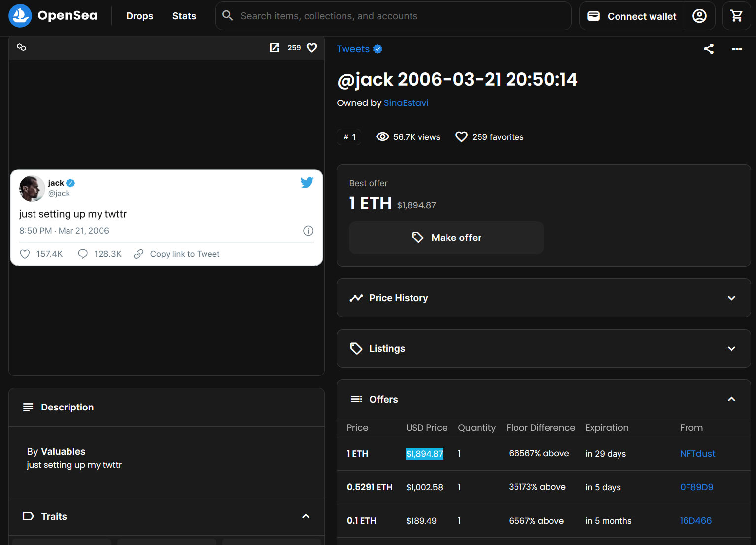Screen dimensions: 756x545
Task: Open the 0F89D9 offerer profile
Action: tap(696, 487)
